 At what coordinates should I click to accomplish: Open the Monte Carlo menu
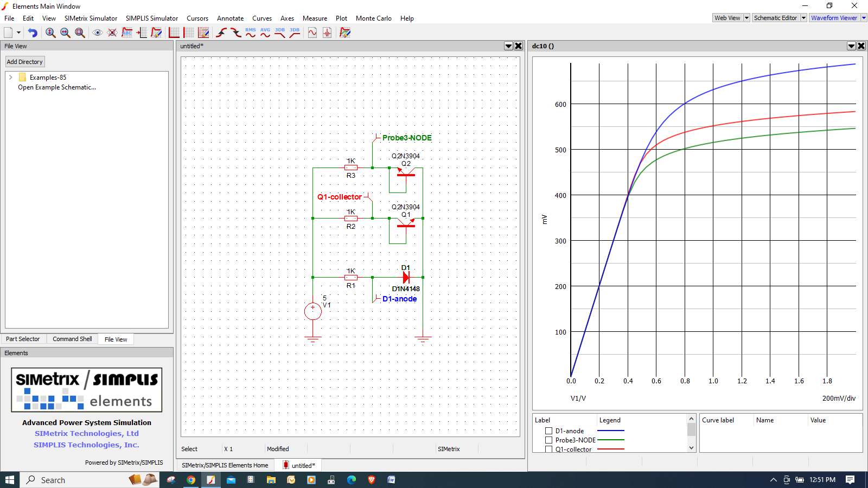click(x=373, y=18)
